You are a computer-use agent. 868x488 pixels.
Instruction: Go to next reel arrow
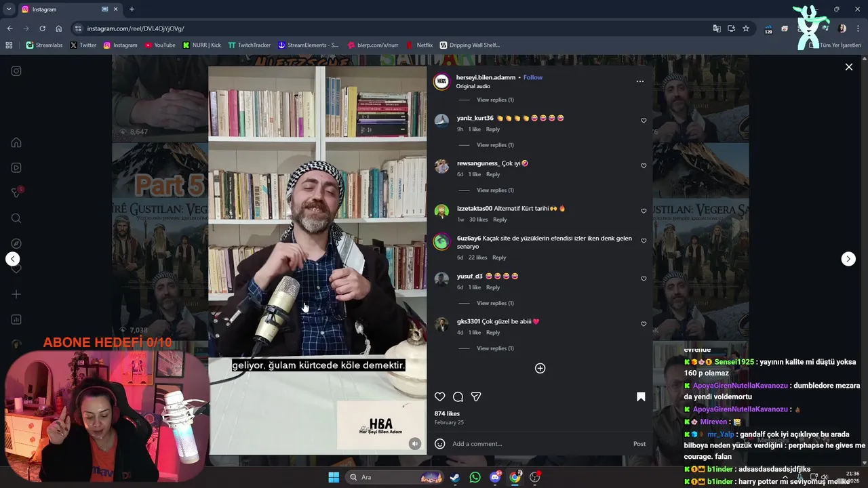click(848, 259)
